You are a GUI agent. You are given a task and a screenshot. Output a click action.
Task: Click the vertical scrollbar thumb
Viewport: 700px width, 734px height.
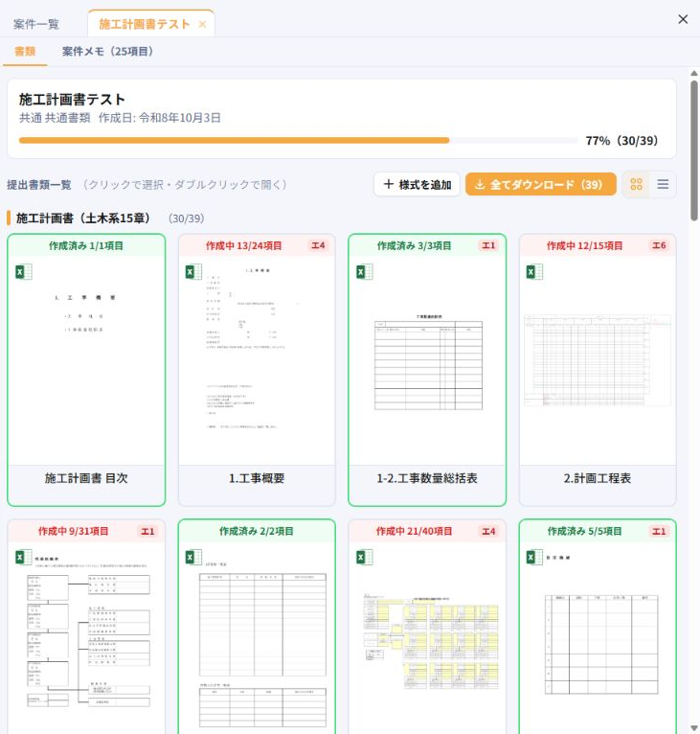pyautogui.click(x=694, y=149)
